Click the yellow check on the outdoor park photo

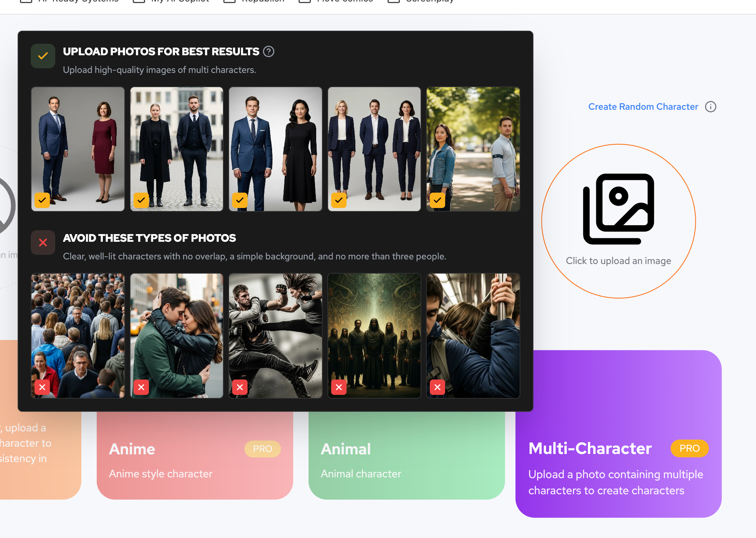[x=437, y=200]
